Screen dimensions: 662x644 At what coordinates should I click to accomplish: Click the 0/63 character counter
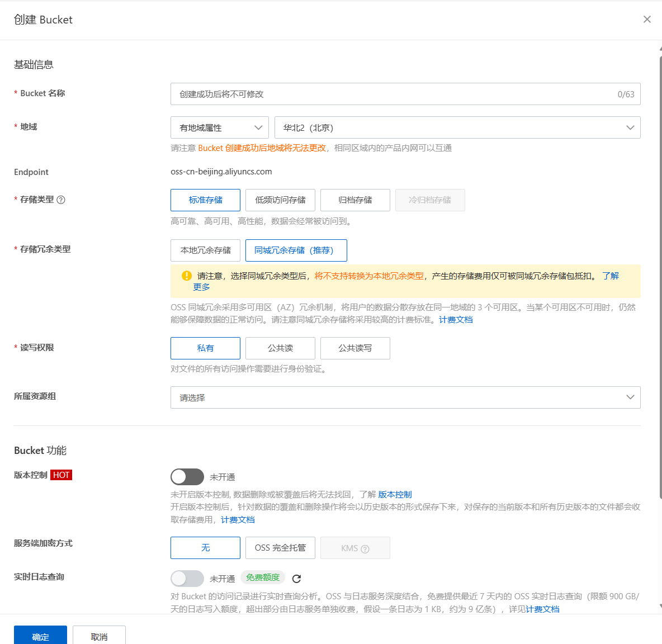click(626, 94)
